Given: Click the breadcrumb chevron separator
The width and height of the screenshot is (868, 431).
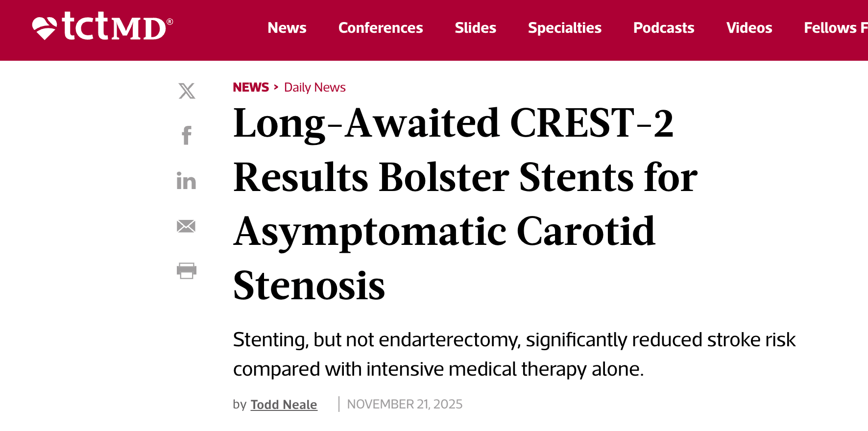Looking at the screenshot, I should (x=276, y=87).
